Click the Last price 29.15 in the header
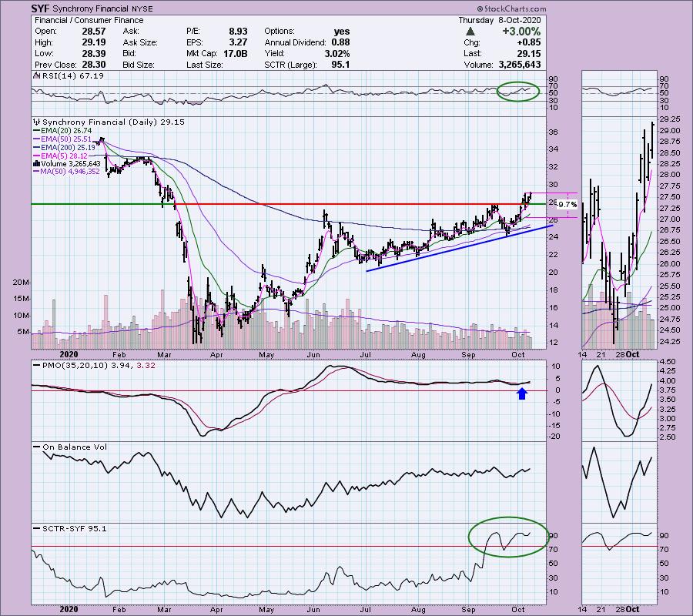Viewport: 693px width, 616px height. point(528,53)
